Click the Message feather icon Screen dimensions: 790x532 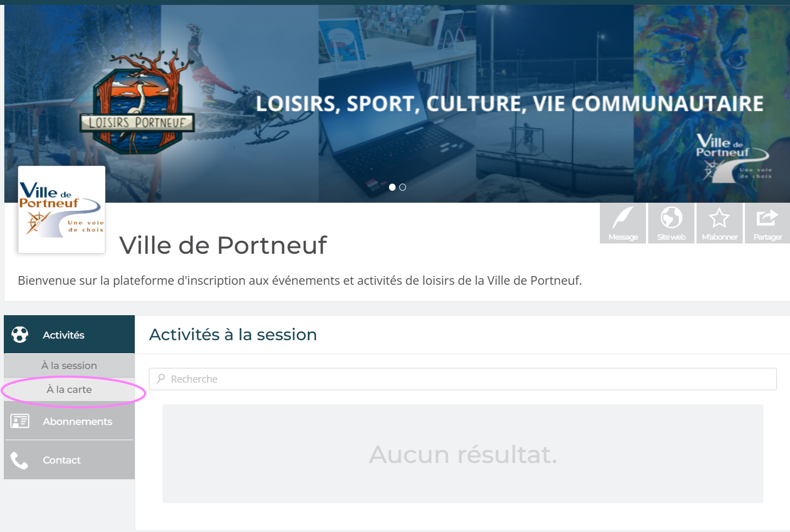click(623, 218)
